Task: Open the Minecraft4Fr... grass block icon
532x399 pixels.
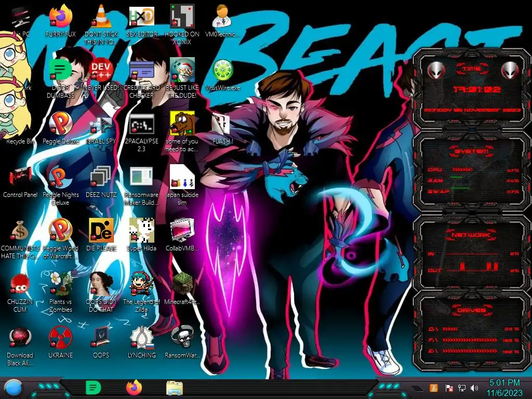Action: pos(182,284)
